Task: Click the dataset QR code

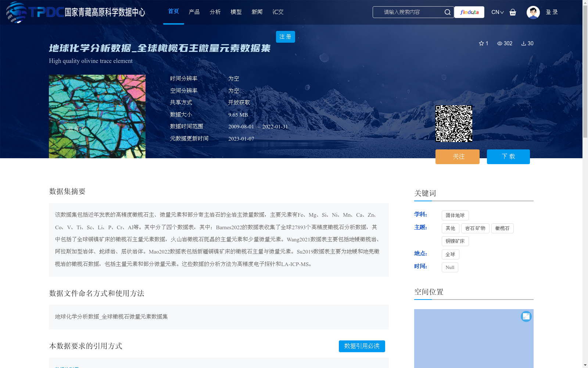Action: pyautogui.click(x=454, y=124)
